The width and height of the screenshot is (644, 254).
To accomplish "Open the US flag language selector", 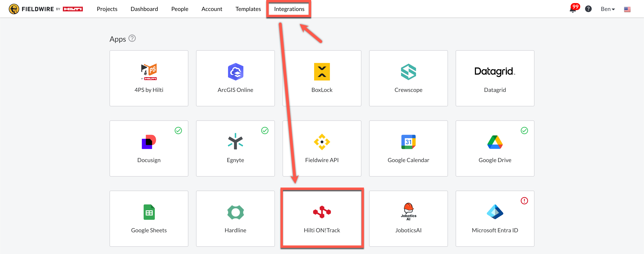I will pos(627,9).
